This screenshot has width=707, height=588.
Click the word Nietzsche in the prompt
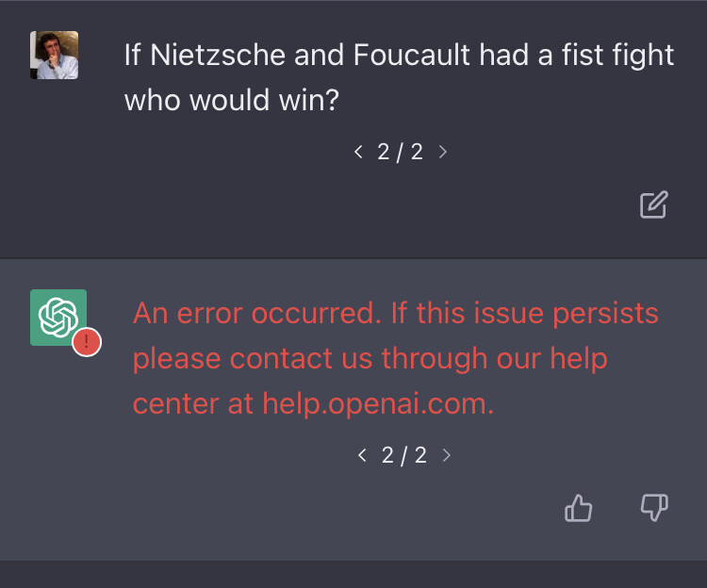click(218, 55)
